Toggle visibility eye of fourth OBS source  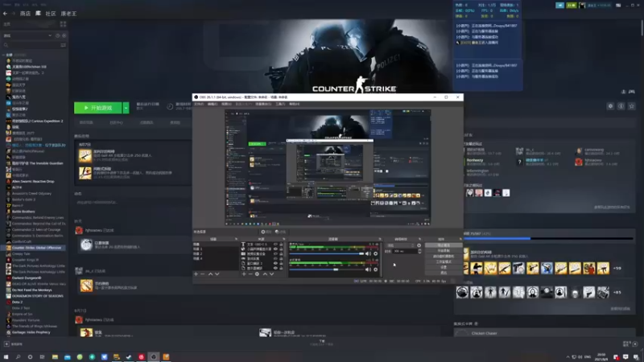(275, 258)
